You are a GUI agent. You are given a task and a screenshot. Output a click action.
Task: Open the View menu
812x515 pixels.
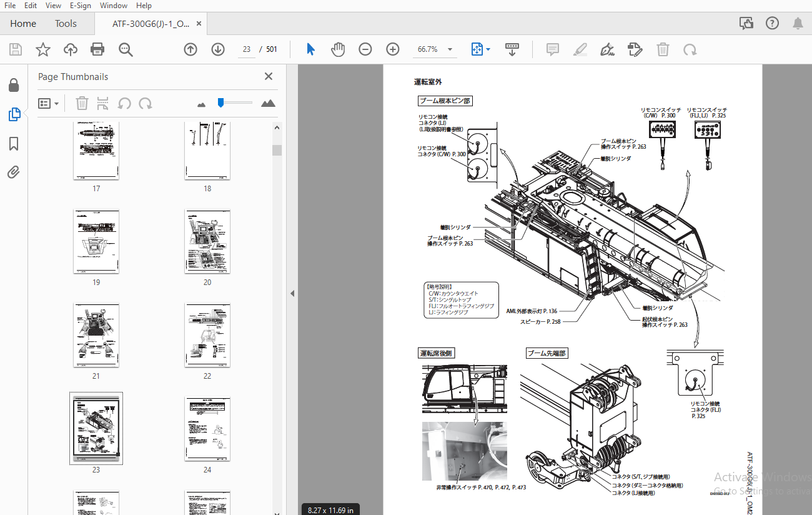point(54,6)
